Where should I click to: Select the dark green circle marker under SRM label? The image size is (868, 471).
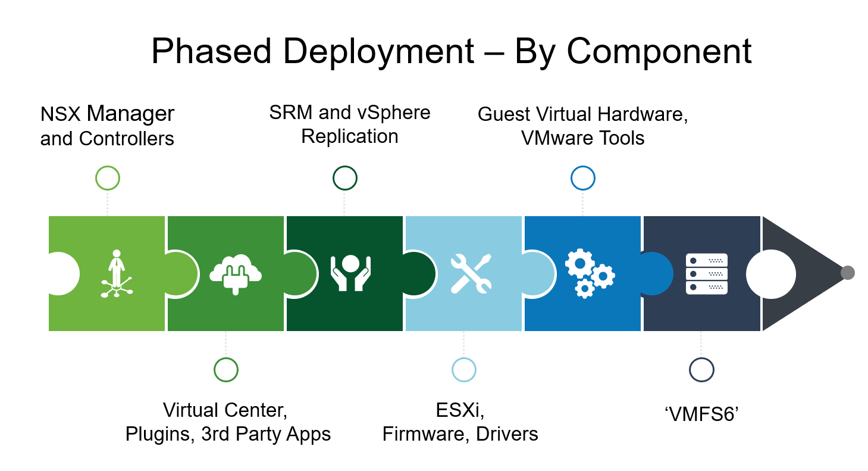pyautogui.click(x=345, y=178)
